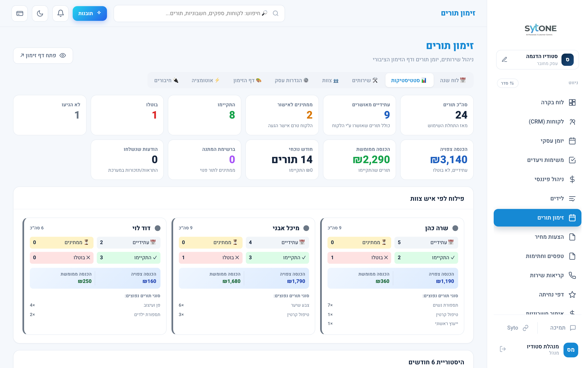Image resolution: width=588 pixels, height=368 pixels.
Task: Click the תמיכה support link
Action: point(562,328)
